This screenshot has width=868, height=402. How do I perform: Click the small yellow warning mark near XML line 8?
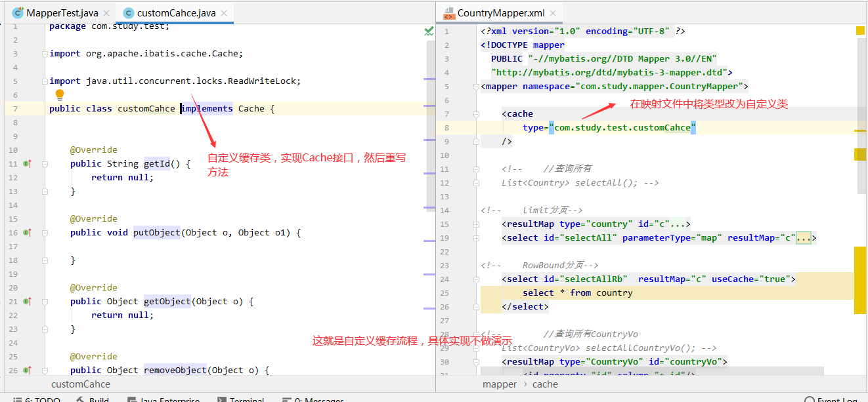pos(860,131)
